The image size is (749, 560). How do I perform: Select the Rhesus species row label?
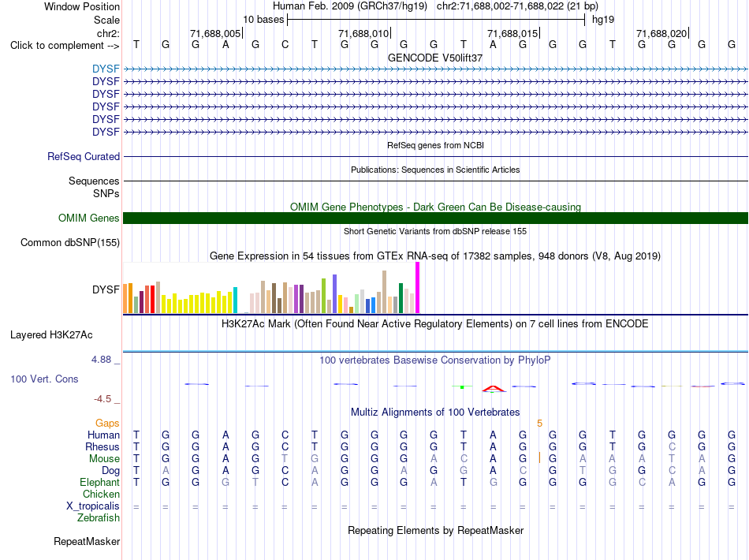(x=102, y=446)
